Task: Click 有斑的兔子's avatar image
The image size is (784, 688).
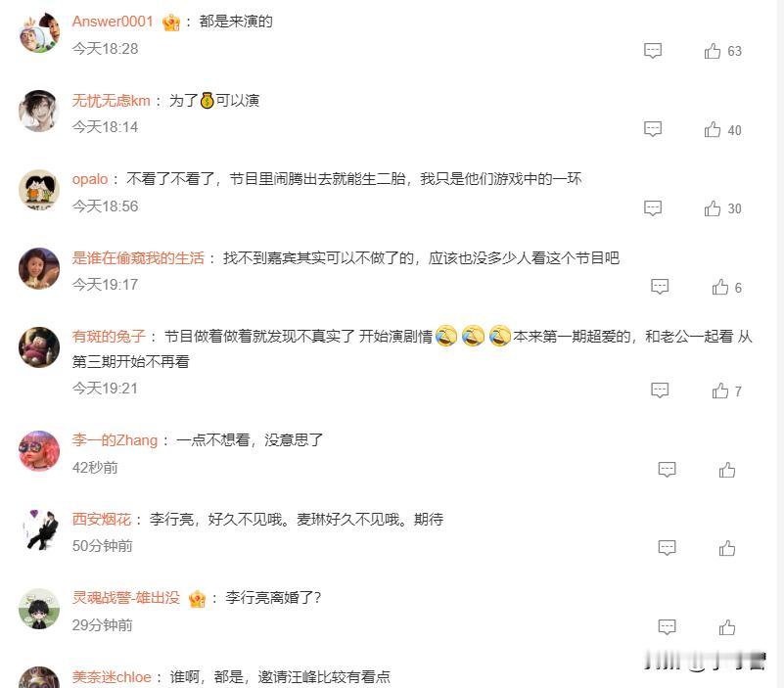Action: (x=39, y=347)
